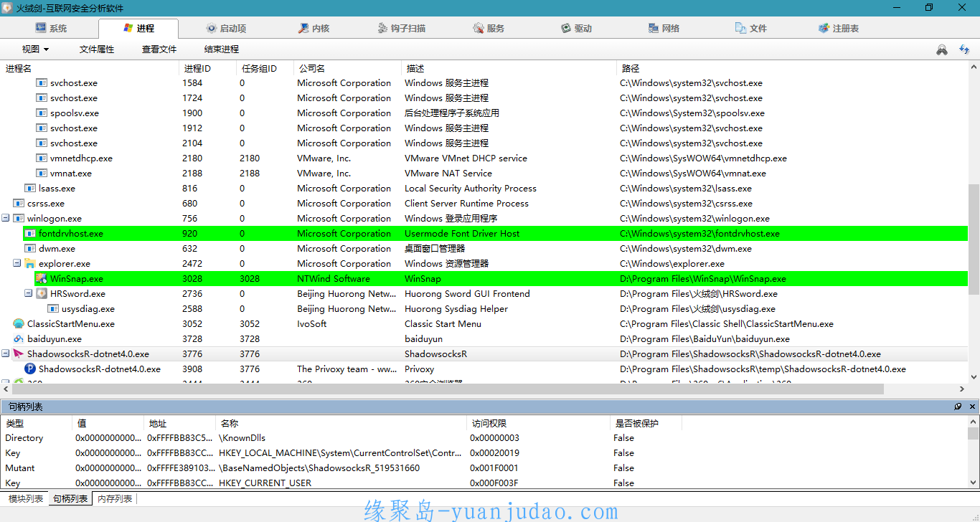This screenshot has width=980, height=522.
Task: Switch to the 句柄列表 bottom tab
Action: (70, 498)
